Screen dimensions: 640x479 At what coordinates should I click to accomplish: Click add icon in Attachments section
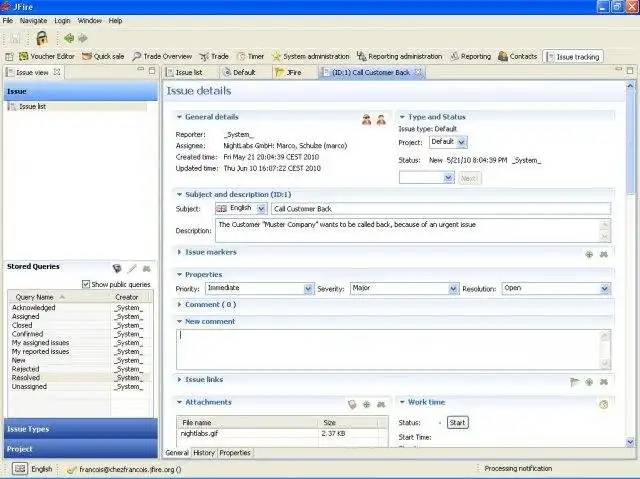(367, 404)
